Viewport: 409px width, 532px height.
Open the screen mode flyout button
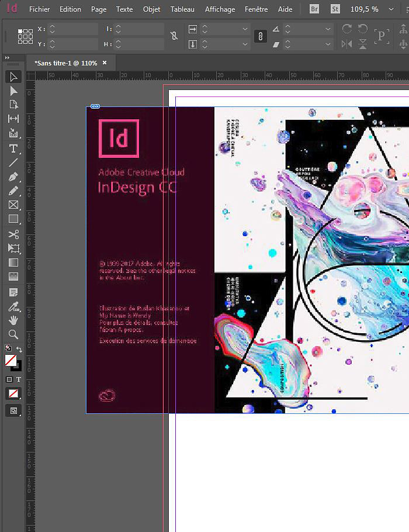coord(13,411)
